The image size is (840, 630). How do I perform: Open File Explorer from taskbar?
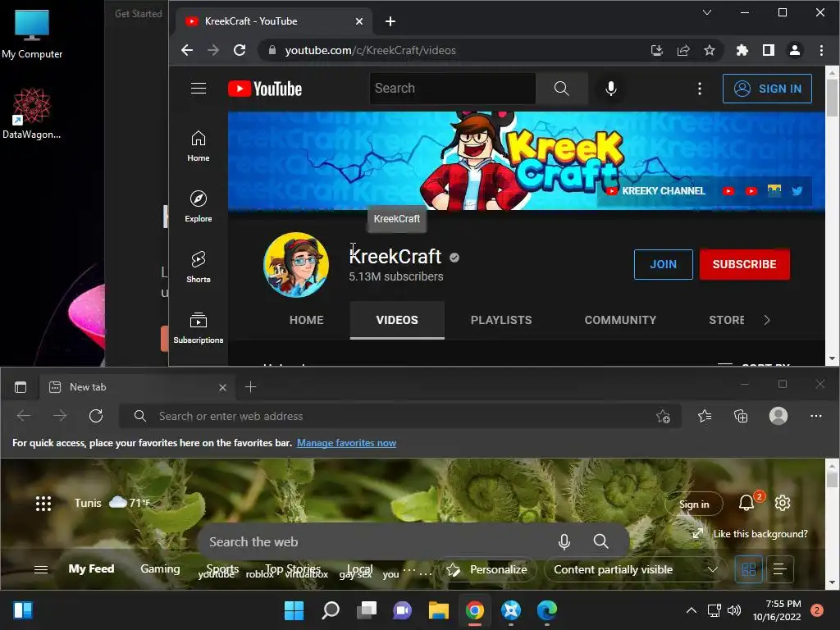[x=439, y=610]
